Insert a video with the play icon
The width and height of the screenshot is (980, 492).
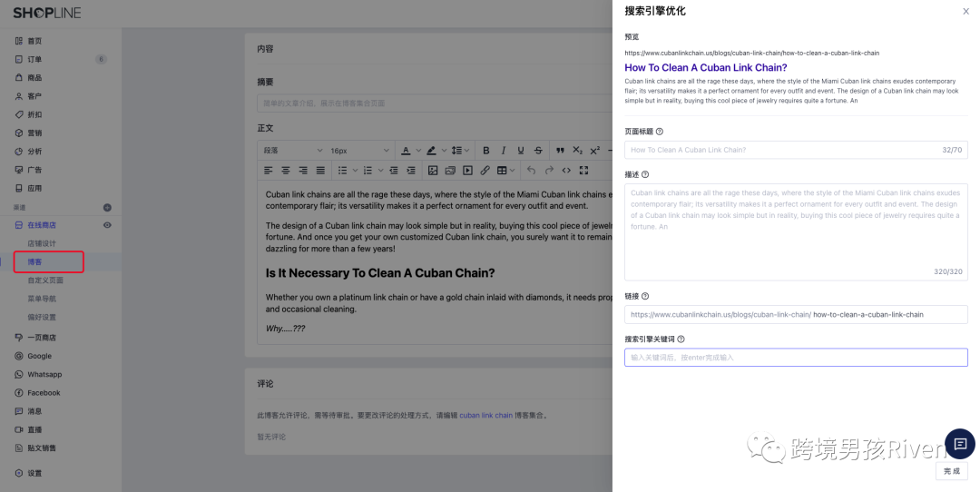tap(467, 170)
